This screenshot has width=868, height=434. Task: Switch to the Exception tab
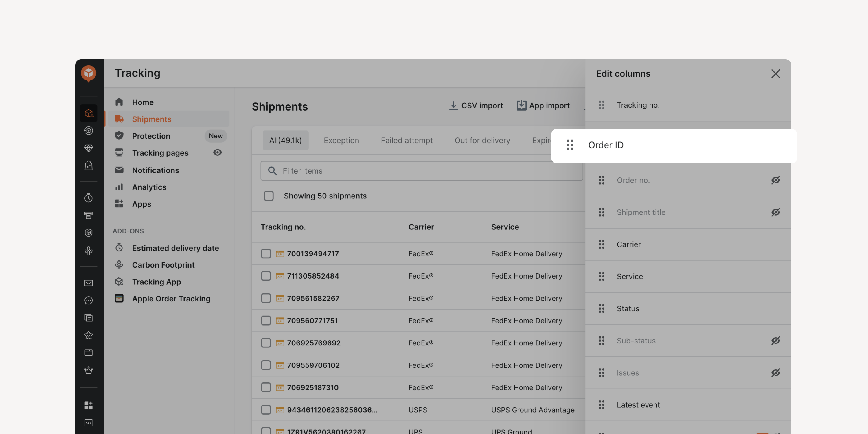click(341, 140)
